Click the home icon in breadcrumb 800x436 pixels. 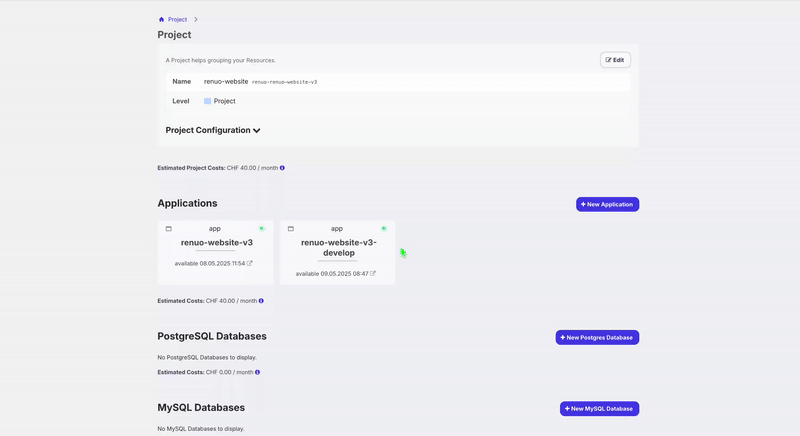click(161, 19)
